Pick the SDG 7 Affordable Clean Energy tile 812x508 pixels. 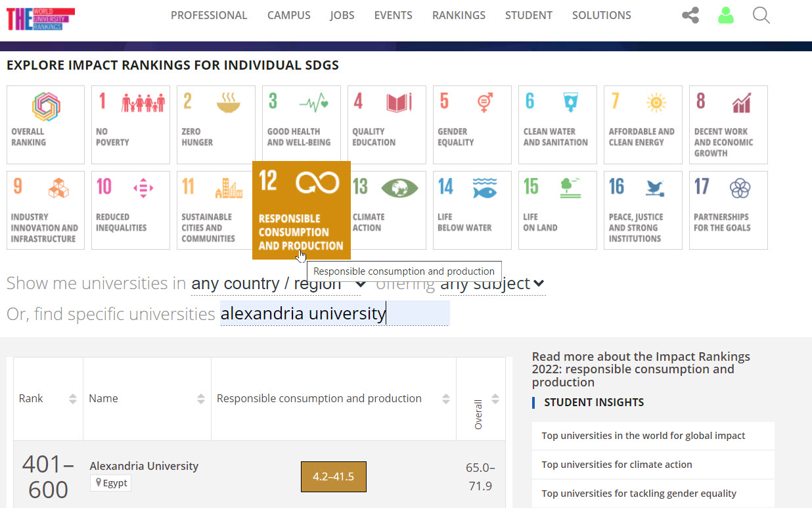tap(643, 125)
